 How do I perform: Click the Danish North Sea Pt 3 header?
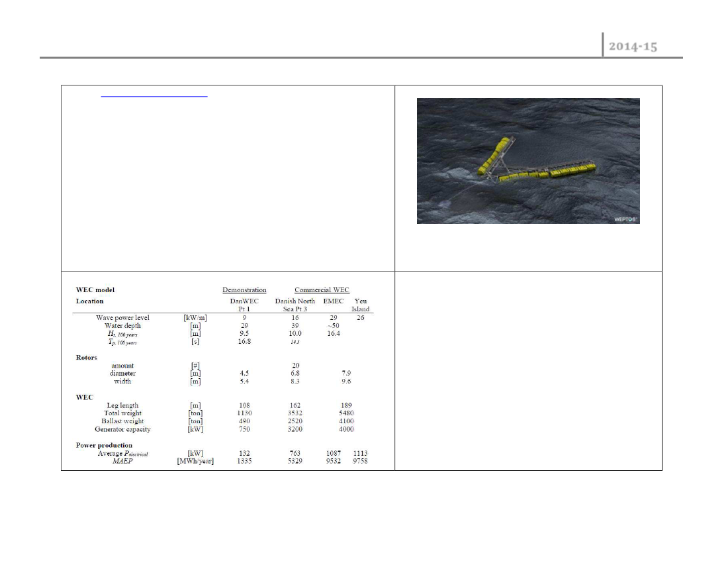(295, 305)
